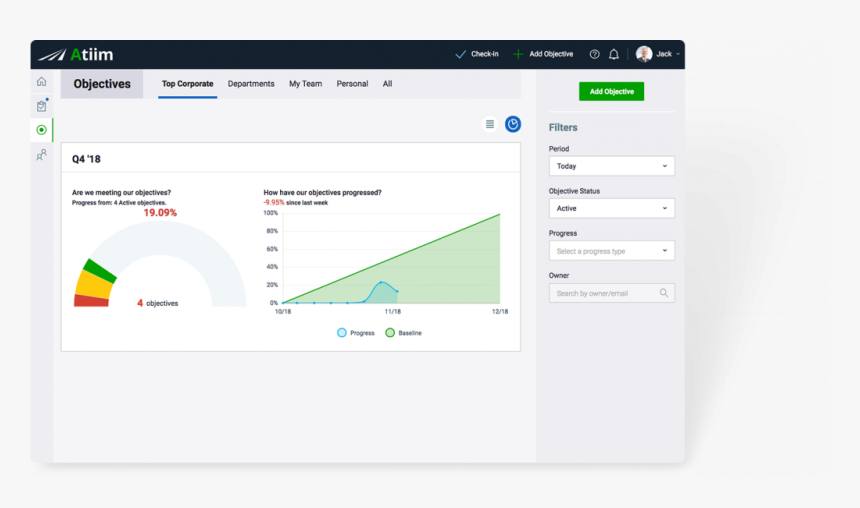Click the help question mark icon
The image size is (860, 508).
pyautogui.click(x=594, y=54)
